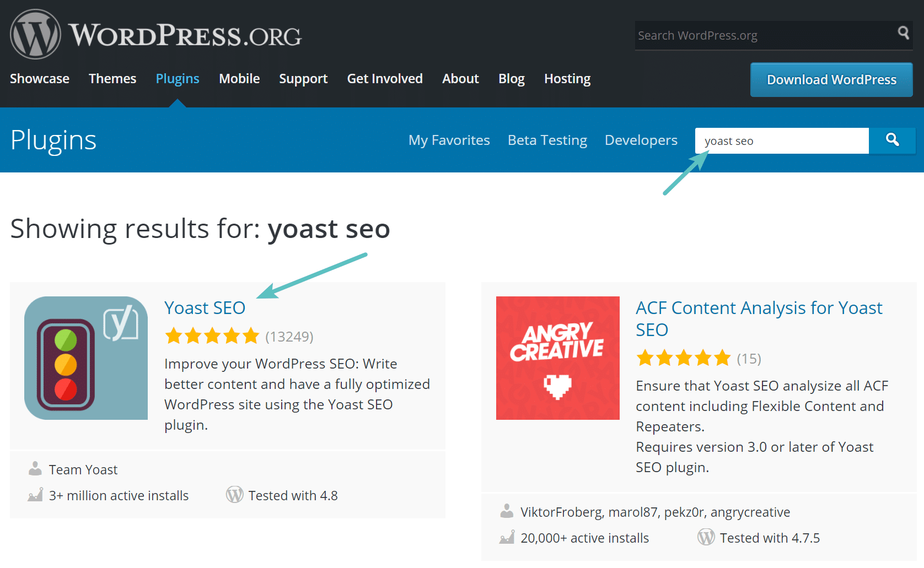Go to the Developers page

click(x=641, y=140)
